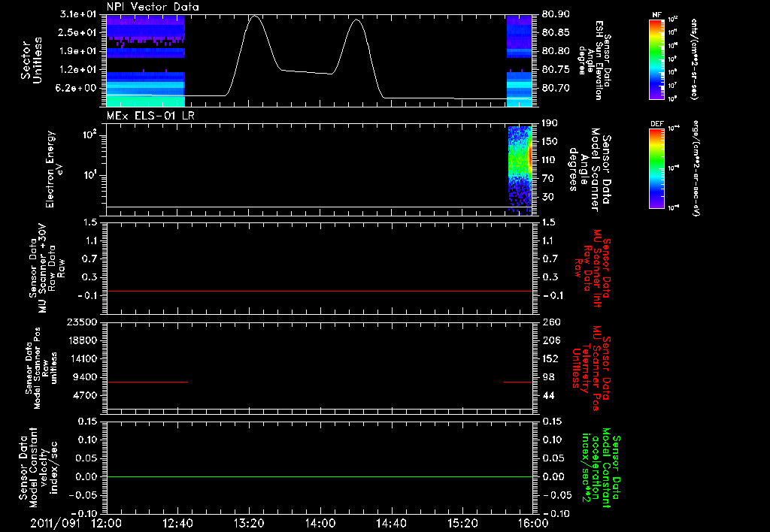
Task: Click the 12:00 time tick label
Action: [x=107, y=523]
